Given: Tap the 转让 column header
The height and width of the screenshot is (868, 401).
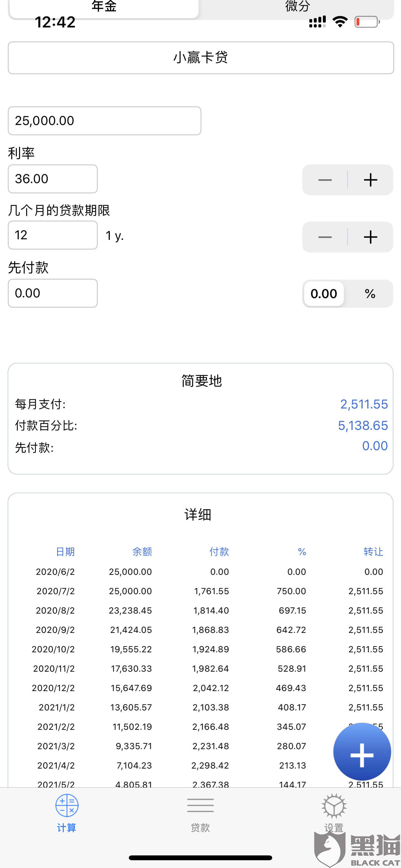Looking at the screenshot, I should tap(373, 552).
